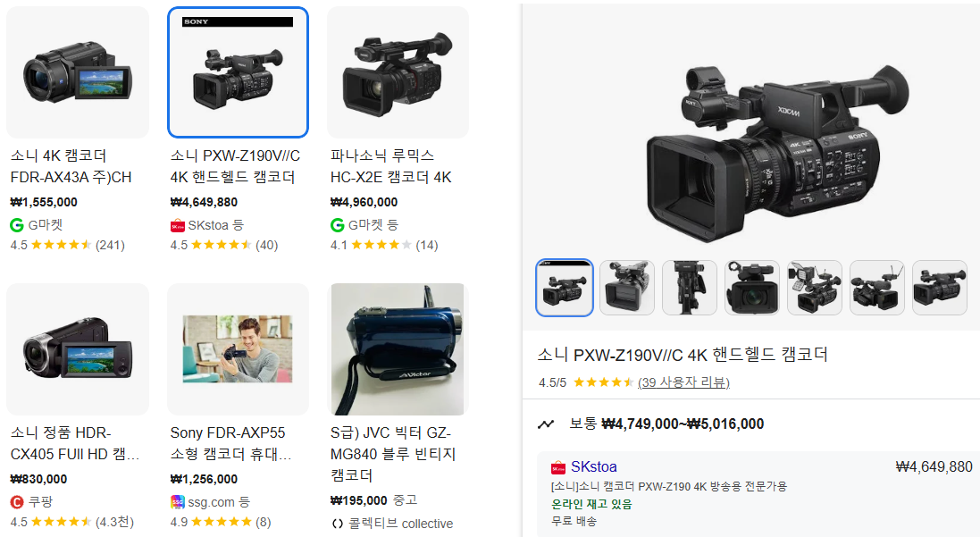Click the price trend graph icon
980x537 pixels.
click(546, 424)
